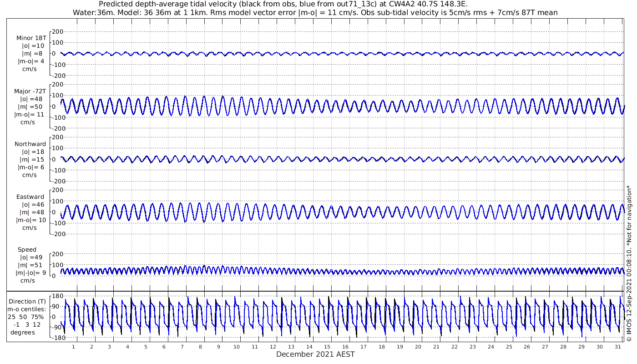
Task: Click '|o| =49' under Speed
Action: (x=32, y=258)
